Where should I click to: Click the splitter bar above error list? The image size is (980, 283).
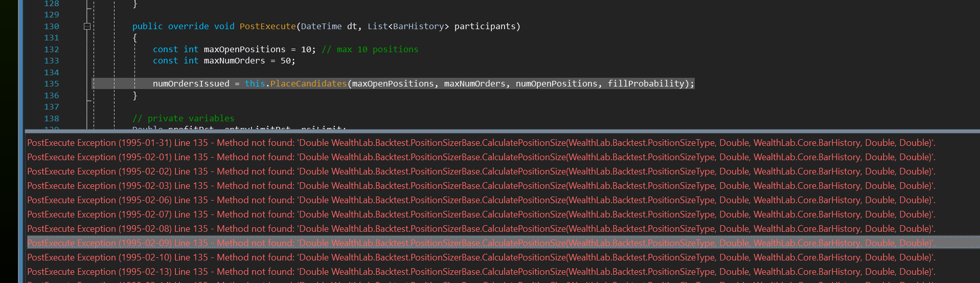pos(501,132)
